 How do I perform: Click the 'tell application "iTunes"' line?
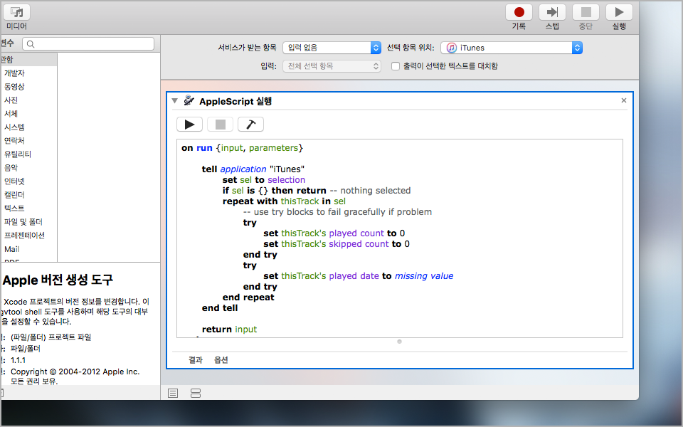tap(253, 169)
